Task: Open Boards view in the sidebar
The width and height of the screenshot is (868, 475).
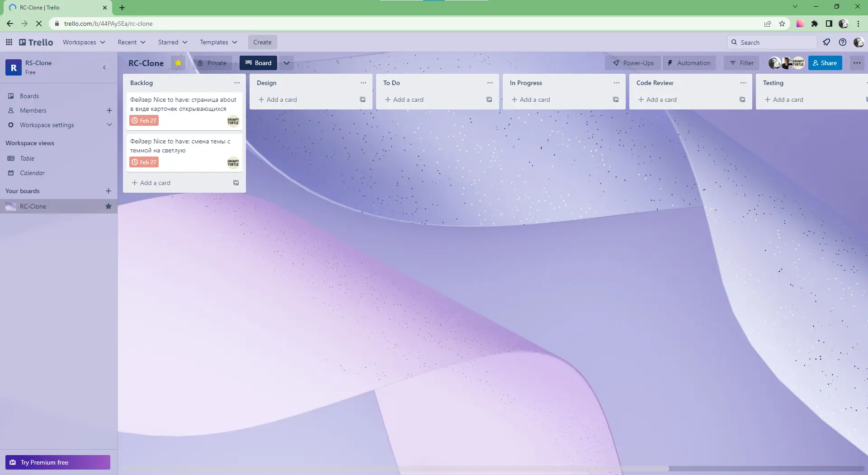Action: (29, 95)
